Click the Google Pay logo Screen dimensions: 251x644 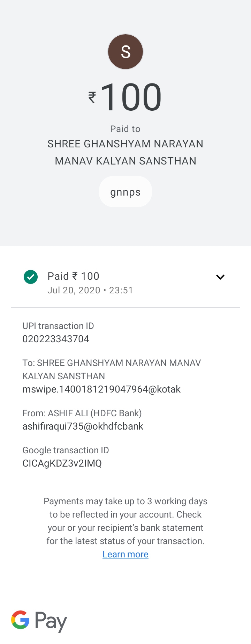pyautogui.click(x=39, y=621)
